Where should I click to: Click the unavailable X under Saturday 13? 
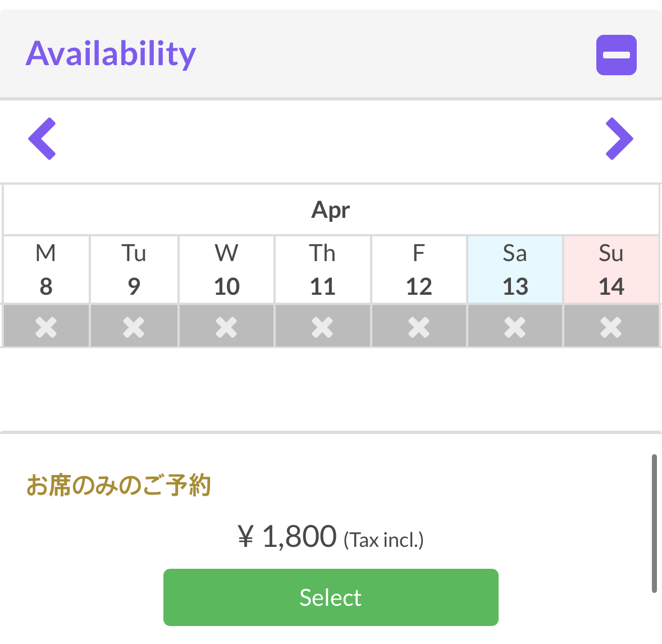[515, 327]
